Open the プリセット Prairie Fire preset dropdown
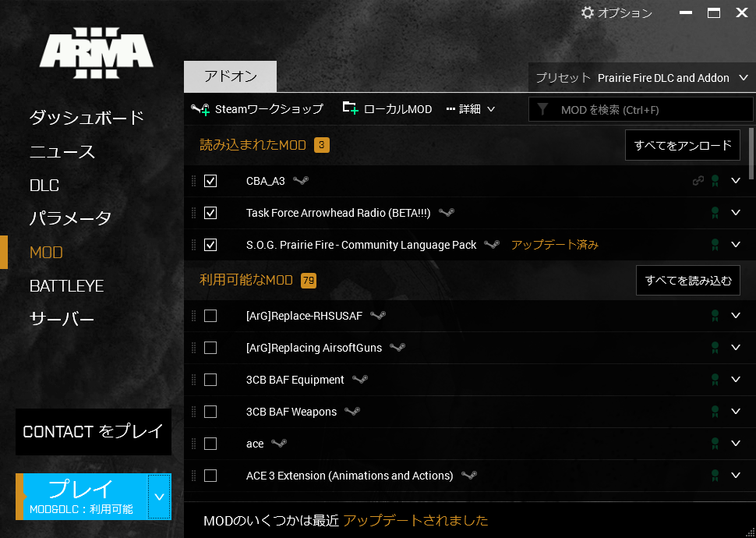Image resolution: width=756 pixels, height=538 pixels. point(641,78)
